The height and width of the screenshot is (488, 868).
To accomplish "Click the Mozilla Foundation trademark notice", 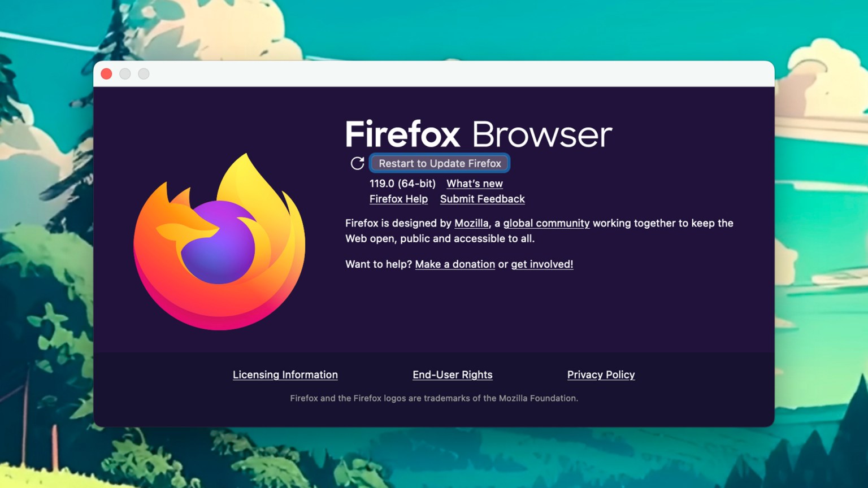I will [434, 398].
